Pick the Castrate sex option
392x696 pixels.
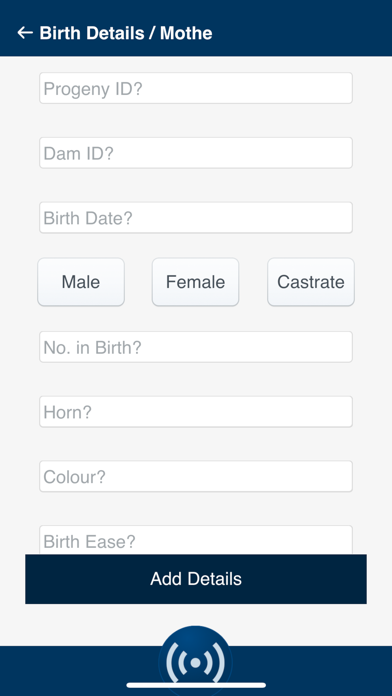coord(311,282)
